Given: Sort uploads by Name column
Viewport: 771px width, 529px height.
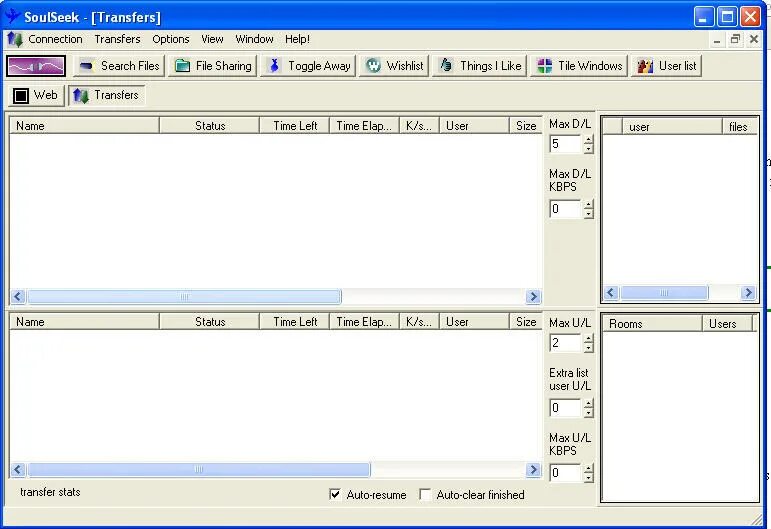Looking at the screenshot, I should [85, 322].
